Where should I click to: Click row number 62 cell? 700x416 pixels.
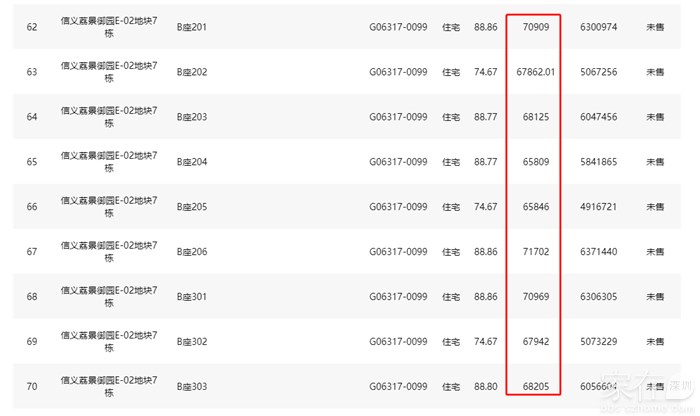pos(32,27)
